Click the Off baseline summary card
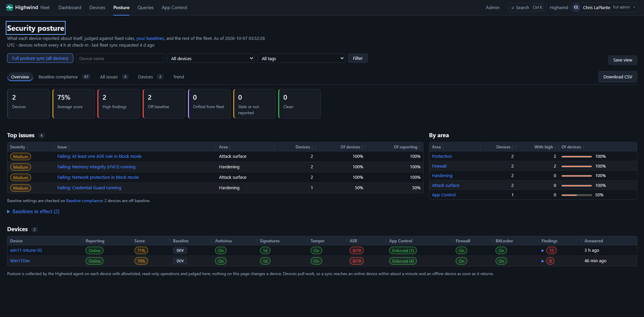The height and width of the screenshot is (317, 644). coord(164,104)
